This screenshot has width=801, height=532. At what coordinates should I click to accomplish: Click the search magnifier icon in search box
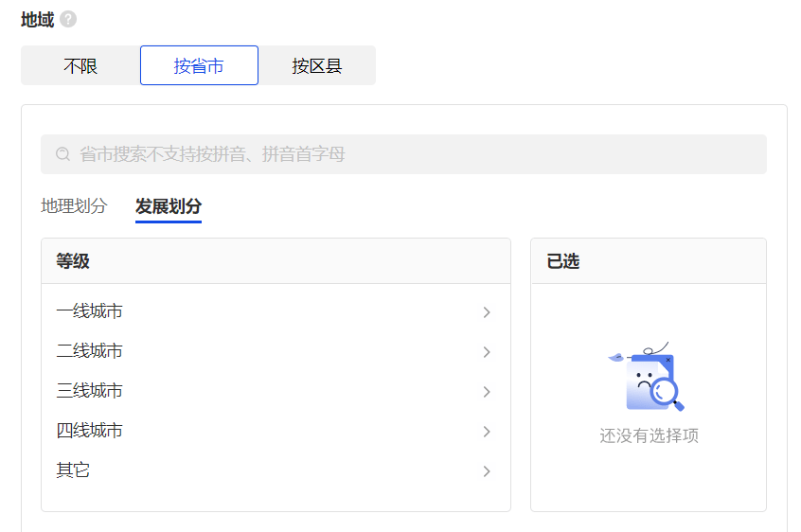pyautogui.click(x=62, y=153)
